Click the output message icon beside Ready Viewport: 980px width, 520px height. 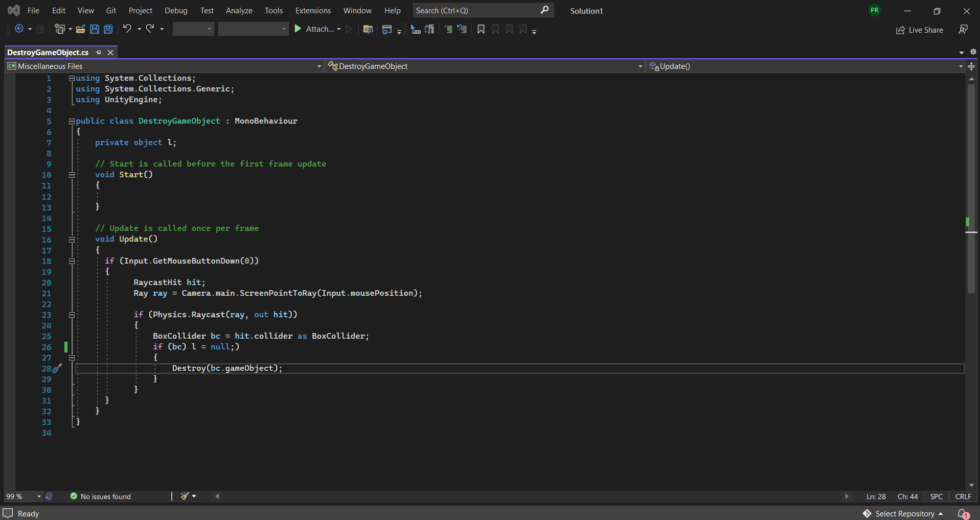point(8,513)
